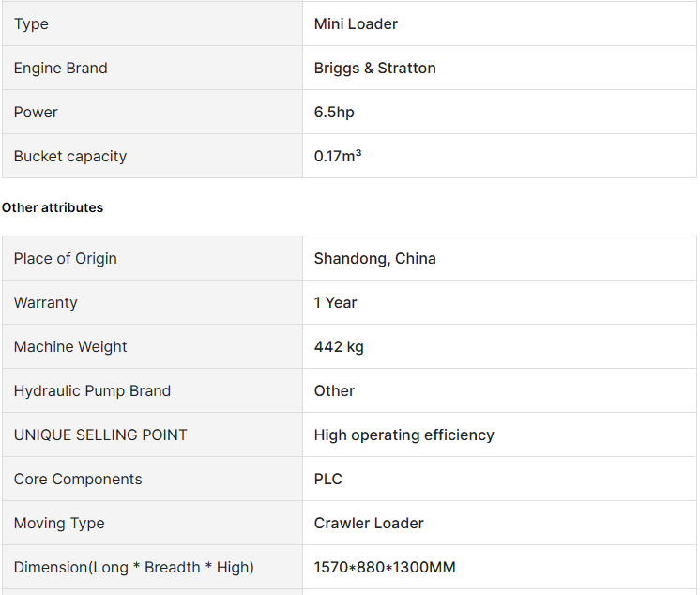Select the 0.17m³ bucket value

tap(338, 156)
